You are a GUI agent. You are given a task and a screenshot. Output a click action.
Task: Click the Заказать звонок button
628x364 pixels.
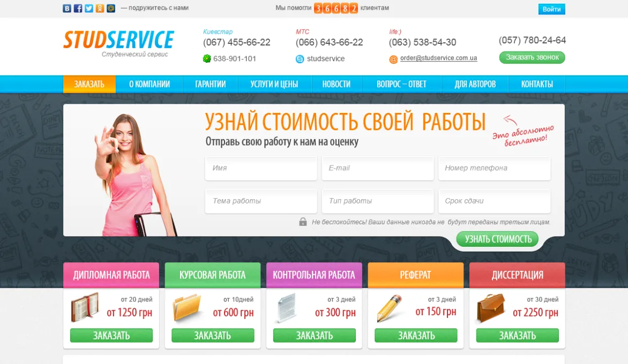[532, 57]
